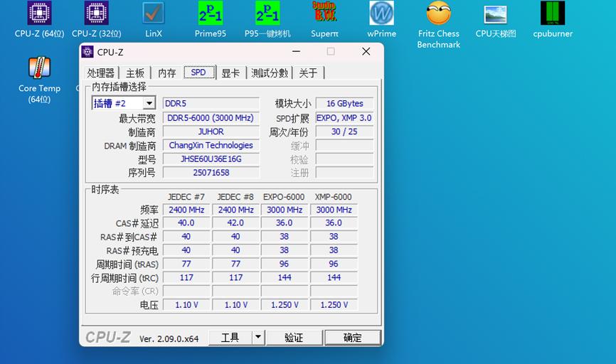
Task: Click the JEDEC #7 2400 MHz frequency cell
Action: click(x=186, y=210)
